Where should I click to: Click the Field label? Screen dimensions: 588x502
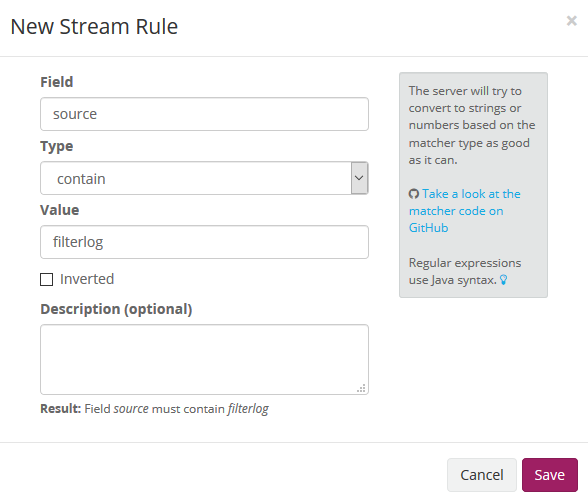(x=57, y=82)
